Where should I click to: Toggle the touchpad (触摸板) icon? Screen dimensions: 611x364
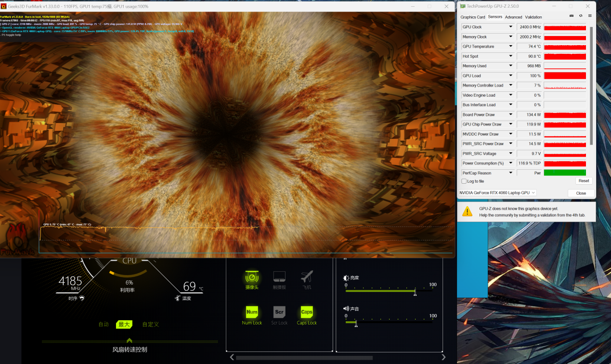(279, 277)
